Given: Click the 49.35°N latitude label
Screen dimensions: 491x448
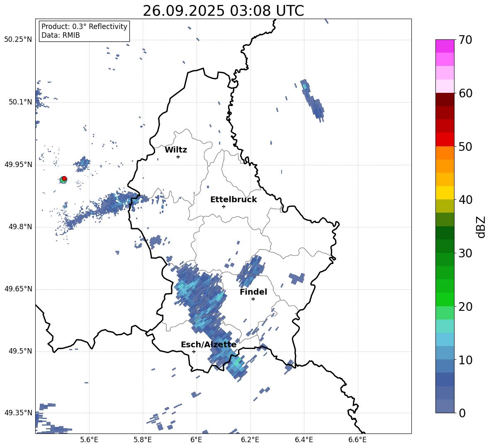Looking at the screenshot, I should coord(18,413).
